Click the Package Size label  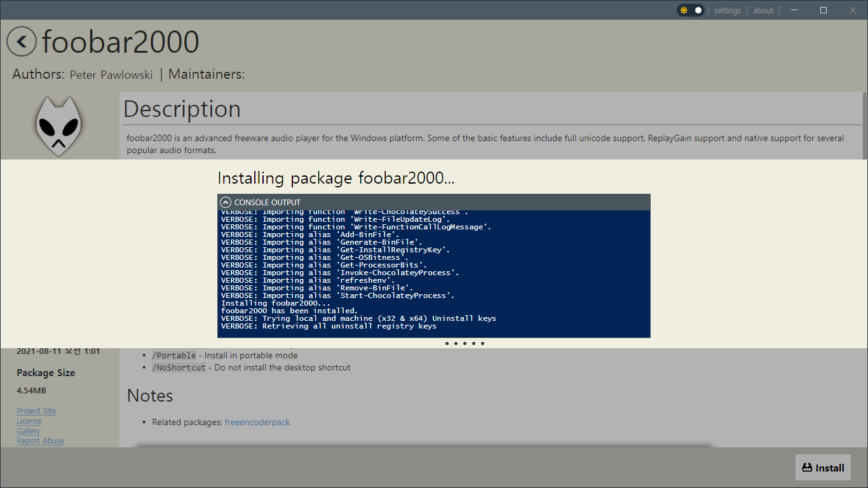tap(46, 373)
